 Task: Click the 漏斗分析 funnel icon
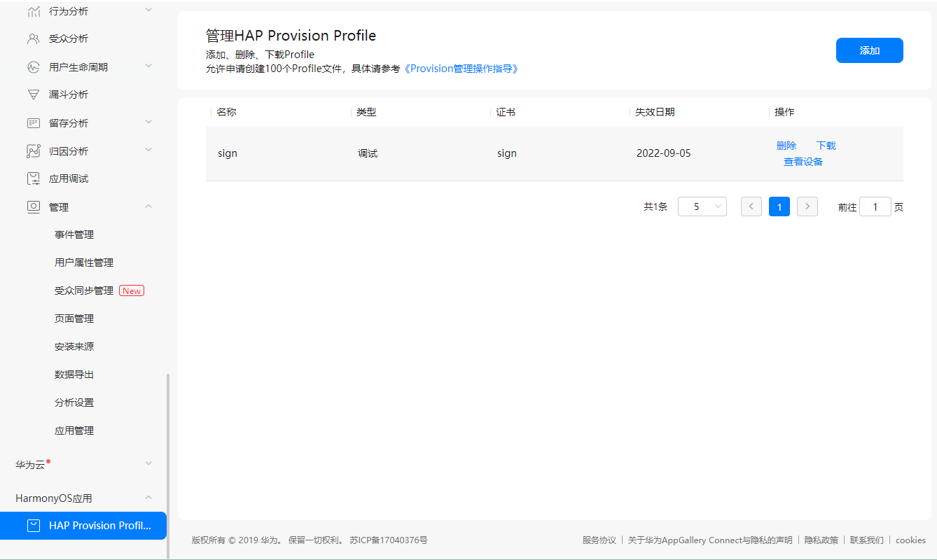coord(34,94)
